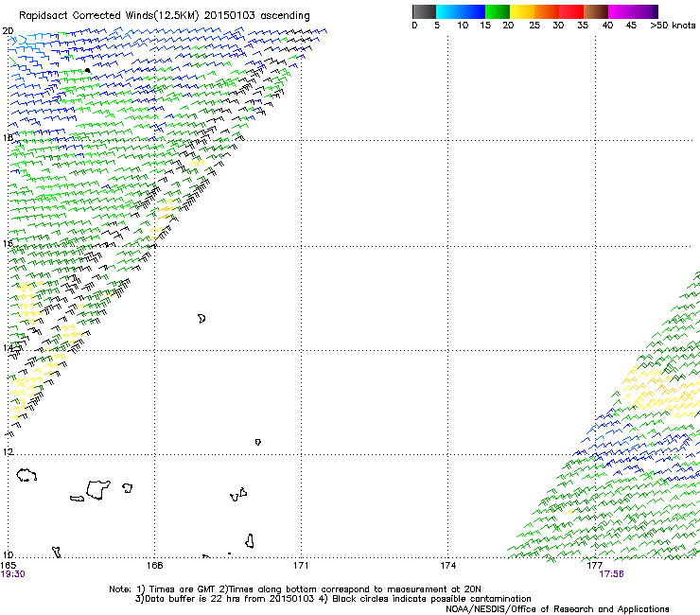Click the purple time stamp '17:56'
700x615 pixels.
(x=611, y=574)
